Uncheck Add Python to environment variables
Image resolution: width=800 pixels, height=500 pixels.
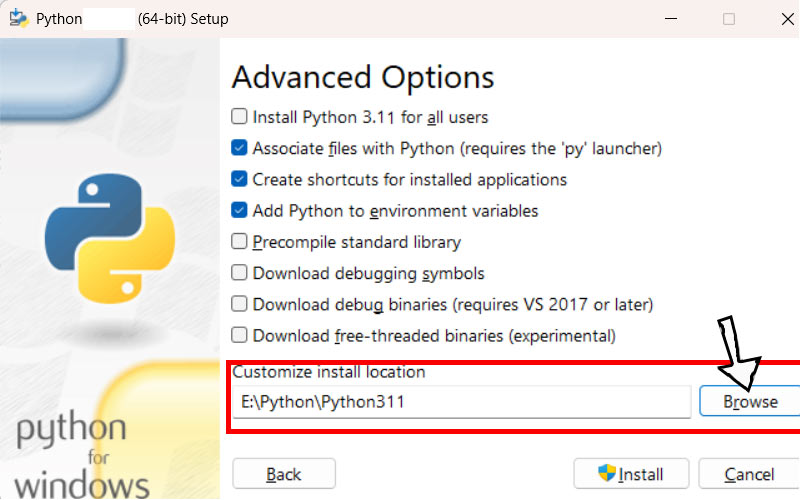pos(240,210)
